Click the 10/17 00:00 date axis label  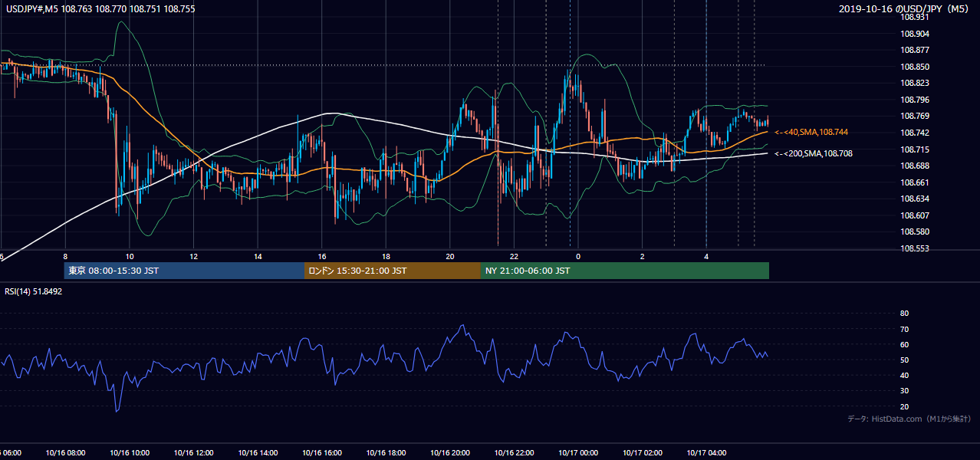click(x=578, y=453)
